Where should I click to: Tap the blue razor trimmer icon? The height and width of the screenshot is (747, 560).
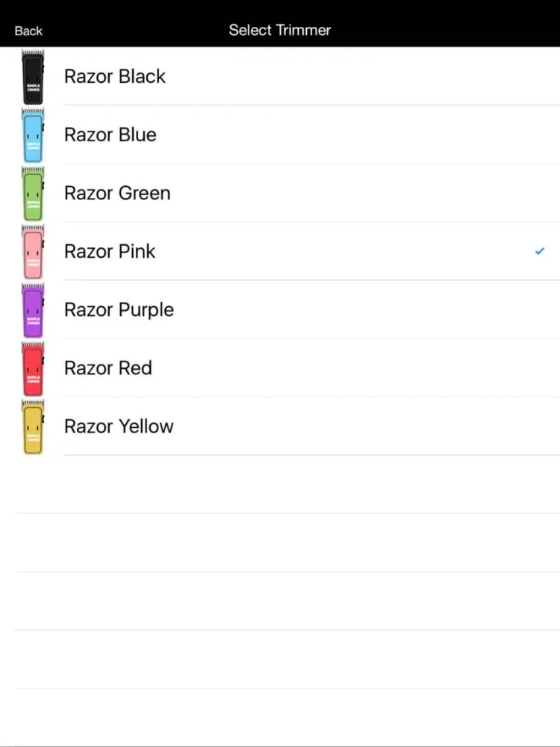click(33, 135)
